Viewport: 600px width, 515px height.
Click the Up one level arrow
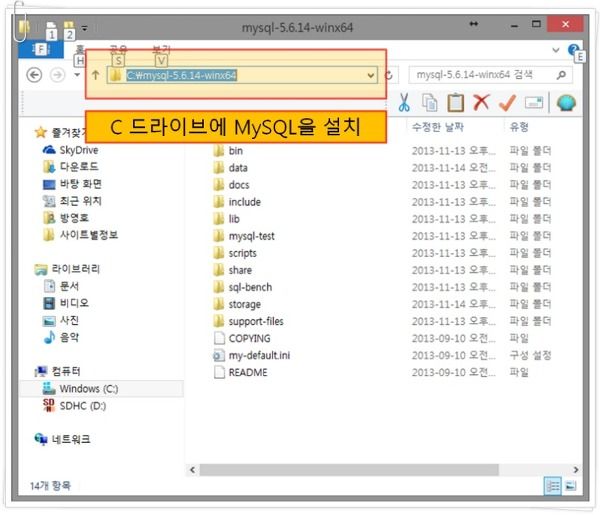(95, 75)
